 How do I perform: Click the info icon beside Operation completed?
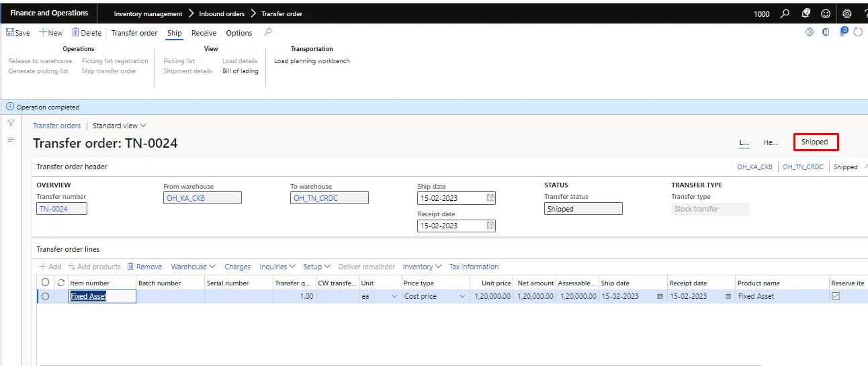click(10, 107)
